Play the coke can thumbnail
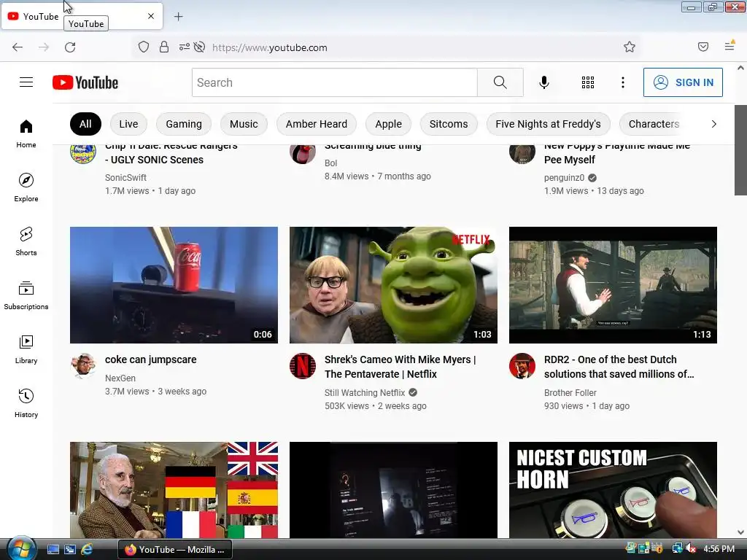The image size is (747, 560). click(174, 285)
